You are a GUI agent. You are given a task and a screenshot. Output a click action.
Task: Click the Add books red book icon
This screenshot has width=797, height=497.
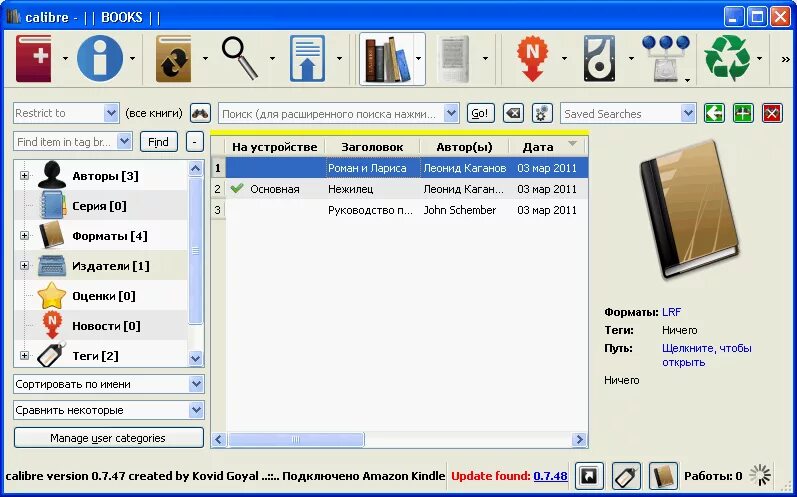coord(34,58)
